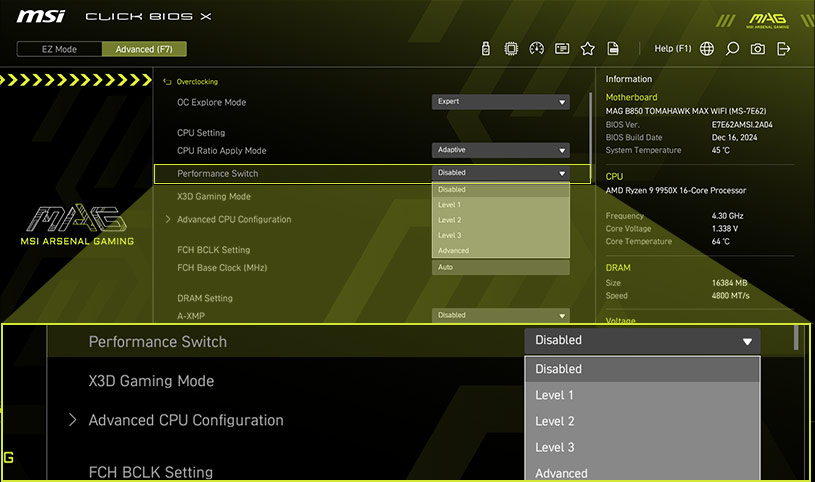The height and width of the screenshot is (482, 815).
Task: Select the Advanced (F7) mode tab
Action: tap(144, 49)
